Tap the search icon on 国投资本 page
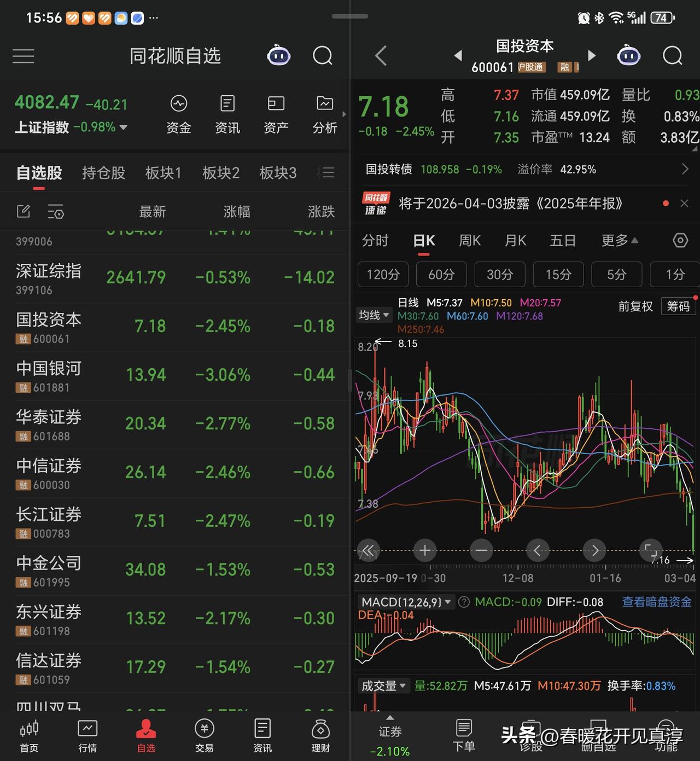This screenshot has height=761, width=700. pos(672,55)
